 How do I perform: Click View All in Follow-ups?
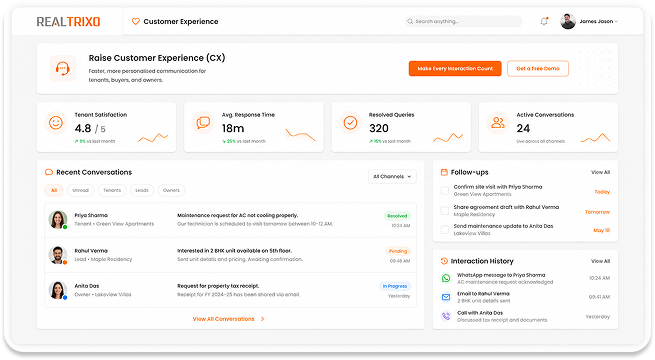[600, 172]
